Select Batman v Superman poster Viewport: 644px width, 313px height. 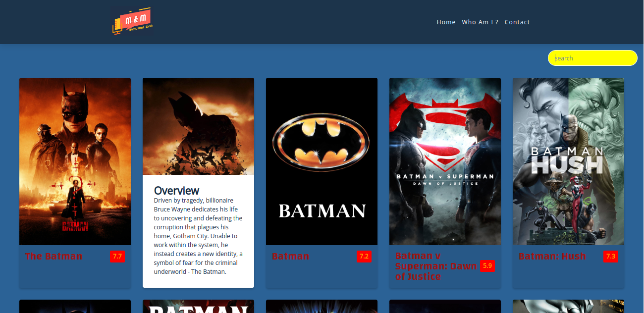tap(445, 161)
